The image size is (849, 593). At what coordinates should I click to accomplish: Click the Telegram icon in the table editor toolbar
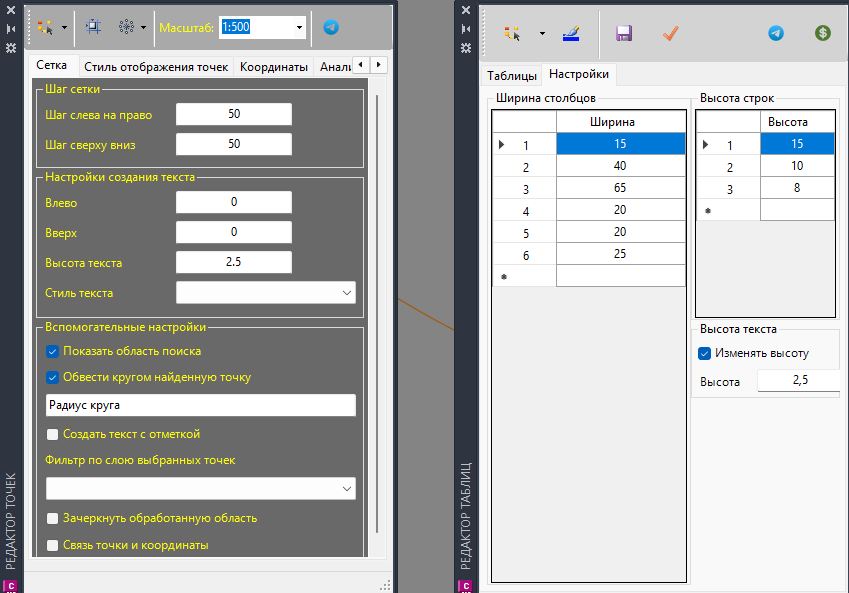(776, 33)
